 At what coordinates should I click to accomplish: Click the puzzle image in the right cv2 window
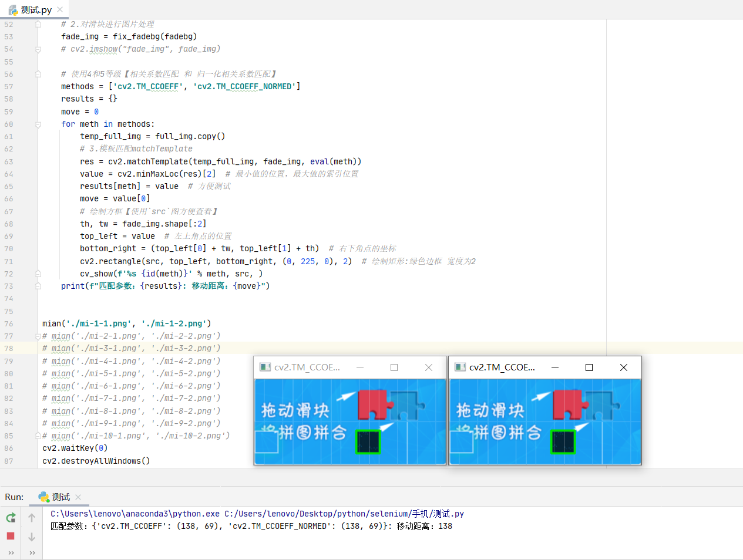pyautogui.click(x=545, y=421)
